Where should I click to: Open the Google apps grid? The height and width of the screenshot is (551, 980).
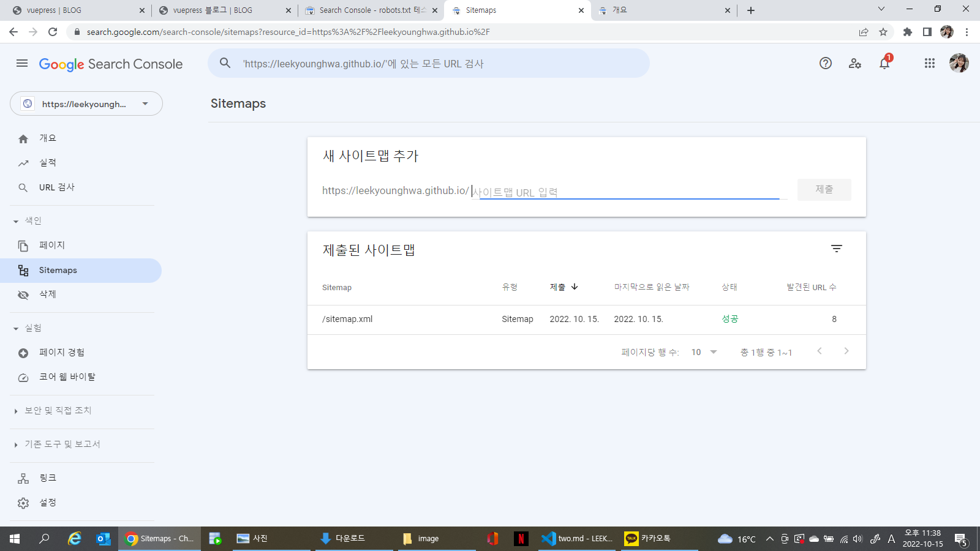click(x=929, y=63)
